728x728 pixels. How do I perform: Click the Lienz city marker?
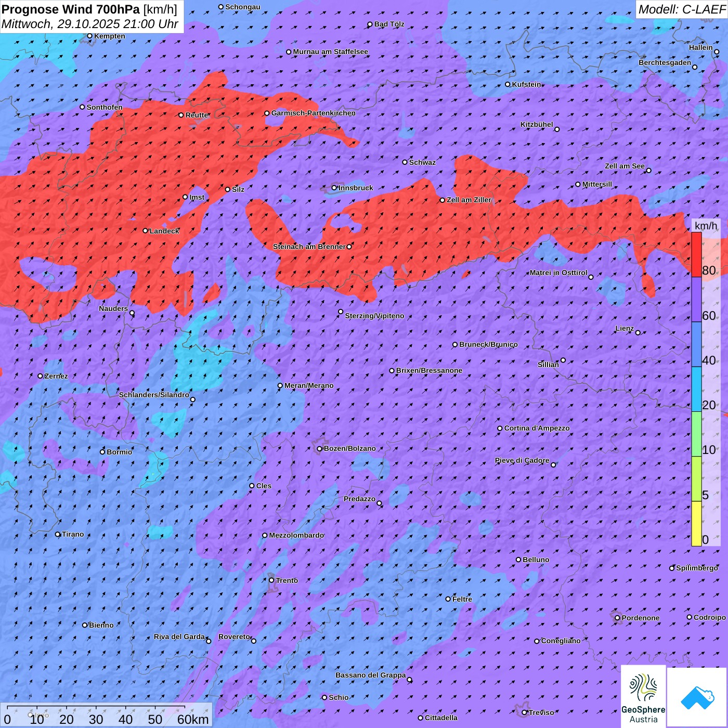tap(638, 333)
